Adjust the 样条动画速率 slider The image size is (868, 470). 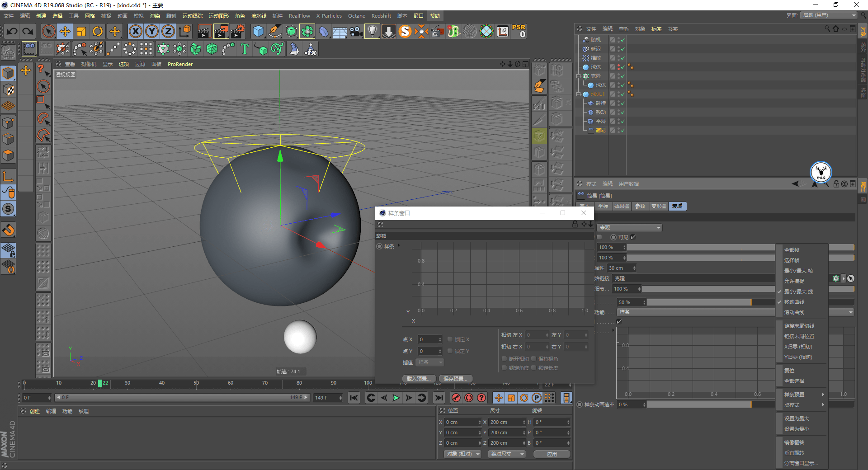tap(710, 404)
